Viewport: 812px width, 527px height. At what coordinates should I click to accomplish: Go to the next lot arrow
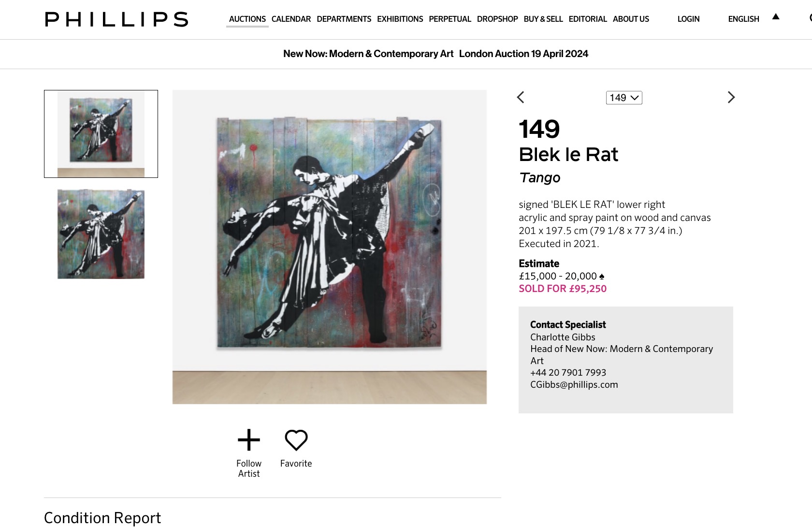click(731, 97)
